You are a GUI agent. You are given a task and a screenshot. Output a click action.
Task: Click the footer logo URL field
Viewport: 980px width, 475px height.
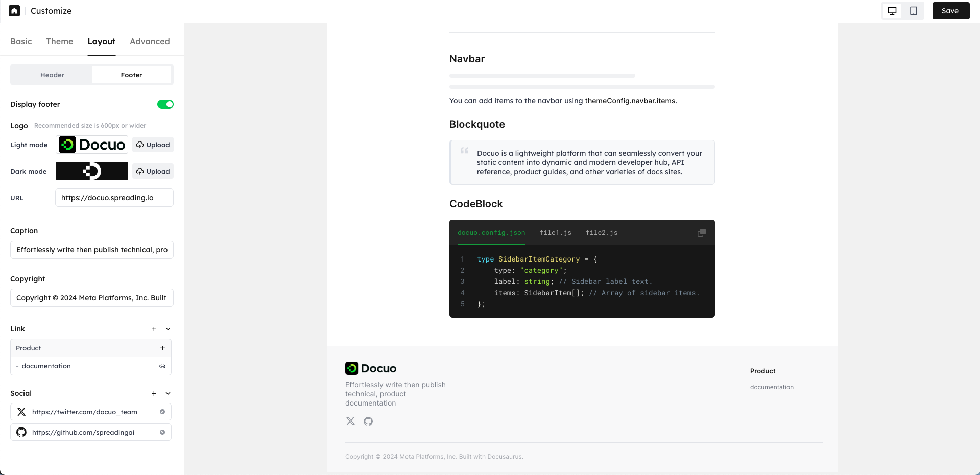pyautogui.click(x=114, y=198)
